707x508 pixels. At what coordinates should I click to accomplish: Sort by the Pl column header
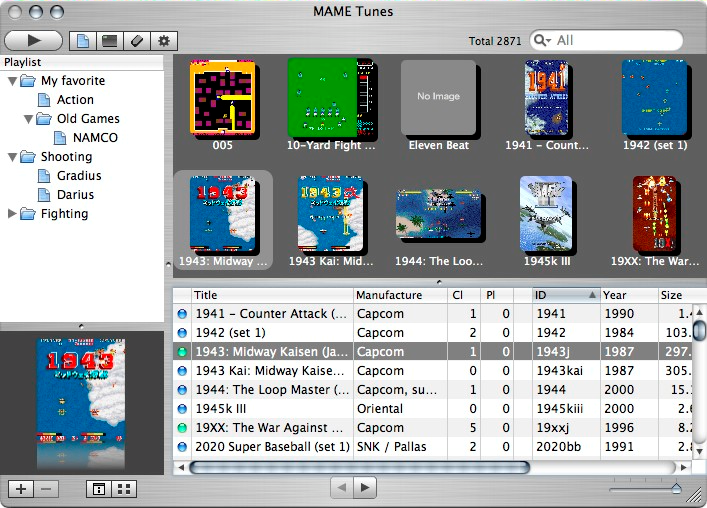[497, 295]
